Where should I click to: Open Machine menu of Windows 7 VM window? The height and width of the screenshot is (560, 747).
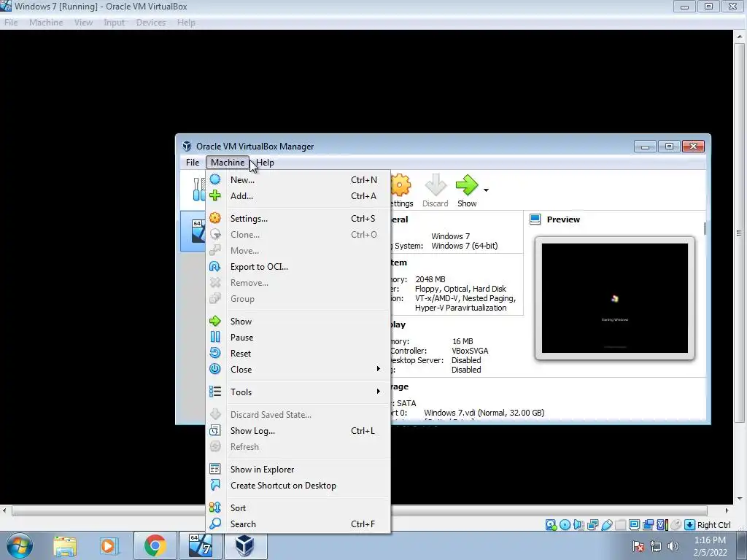coord(46,23)
